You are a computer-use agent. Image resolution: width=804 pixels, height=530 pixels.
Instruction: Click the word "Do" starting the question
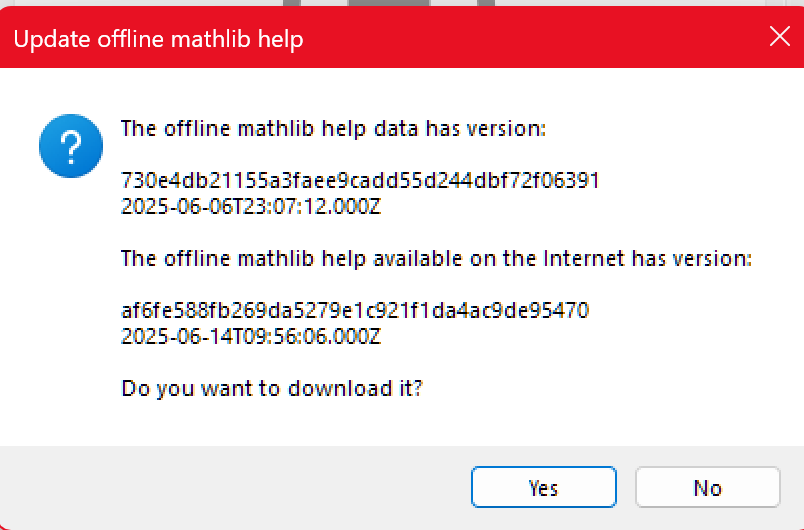(134, 388)
